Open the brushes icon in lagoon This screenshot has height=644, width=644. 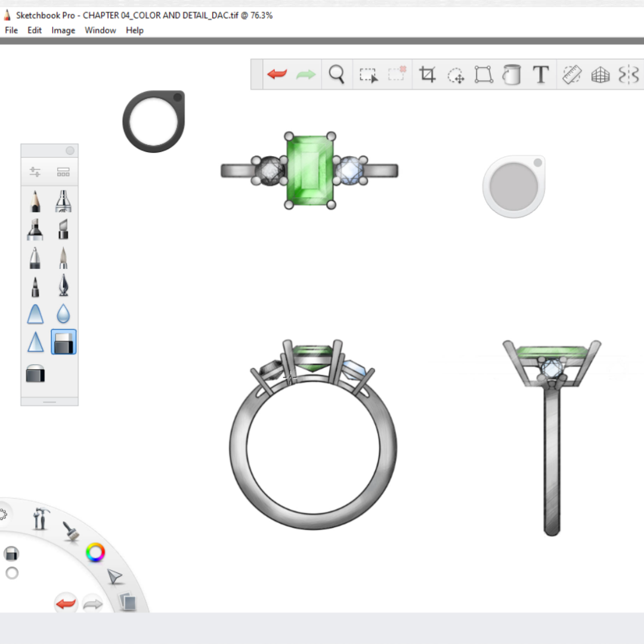[x=71, y=530]
